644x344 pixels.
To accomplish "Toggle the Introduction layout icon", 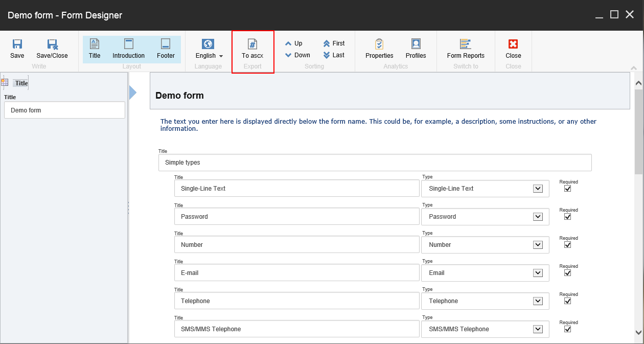I will (x=129, y=44).
